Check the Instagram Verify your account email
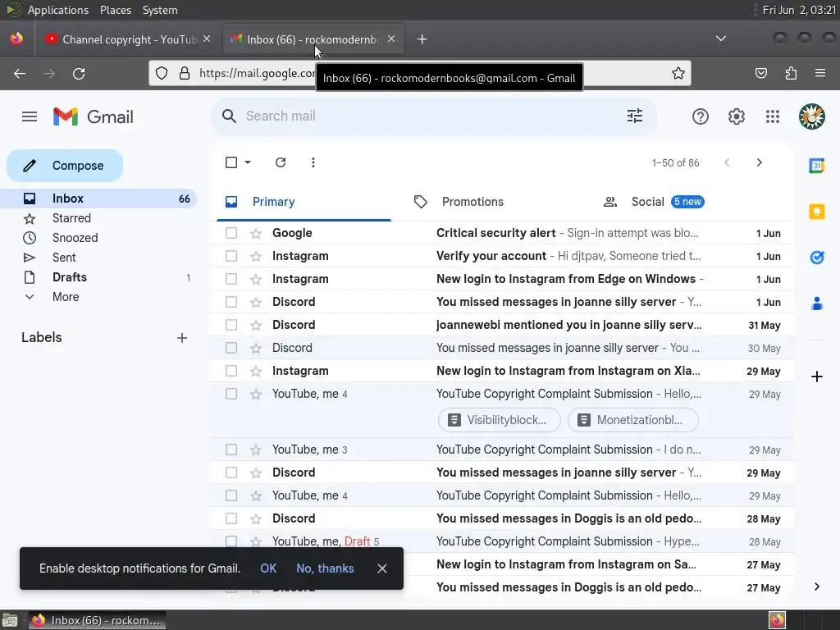This screenshot has height=630, width=840. [x=231, y=256]
